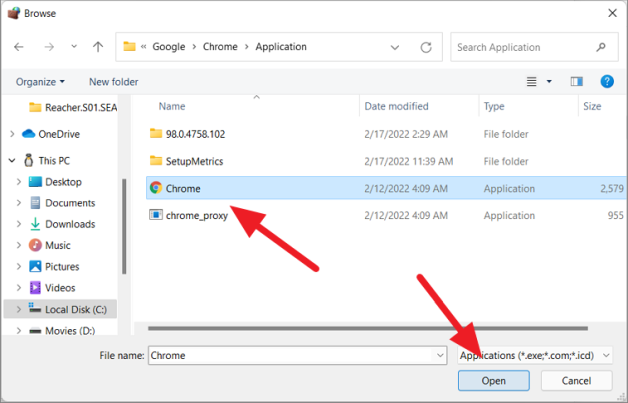Expand the Documents tree node
Viewport: 628px width, 403px height.
coord(19,203)
